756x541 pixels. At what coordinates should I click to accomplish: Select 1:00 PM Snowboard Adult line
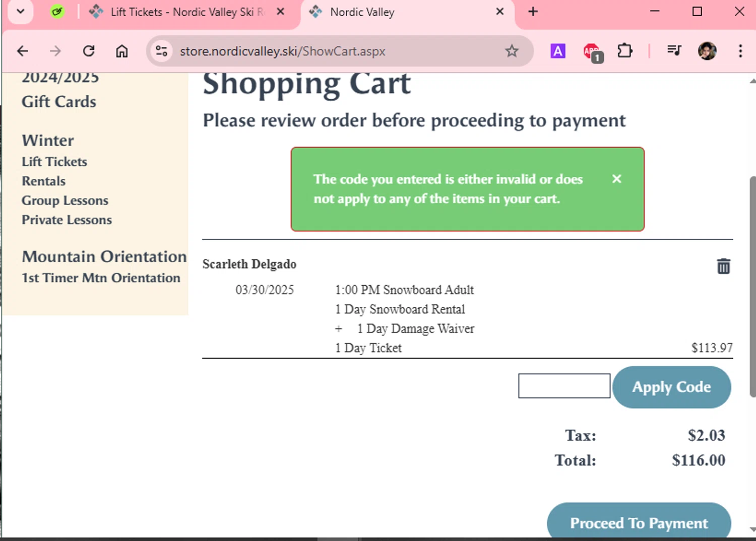click(x=405, y=290)
